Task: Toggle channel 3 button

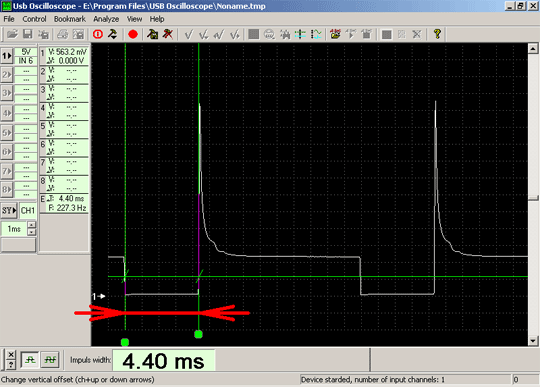Action: 7,93
